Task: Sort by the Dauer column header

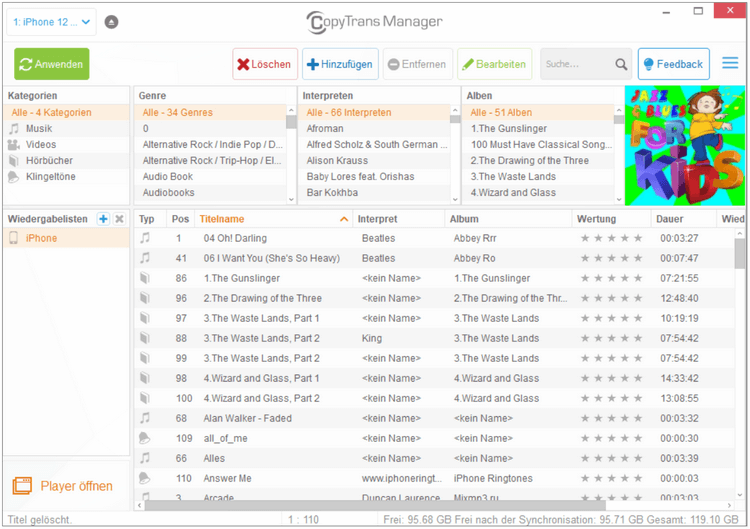Action: click(x=683, y=219)
